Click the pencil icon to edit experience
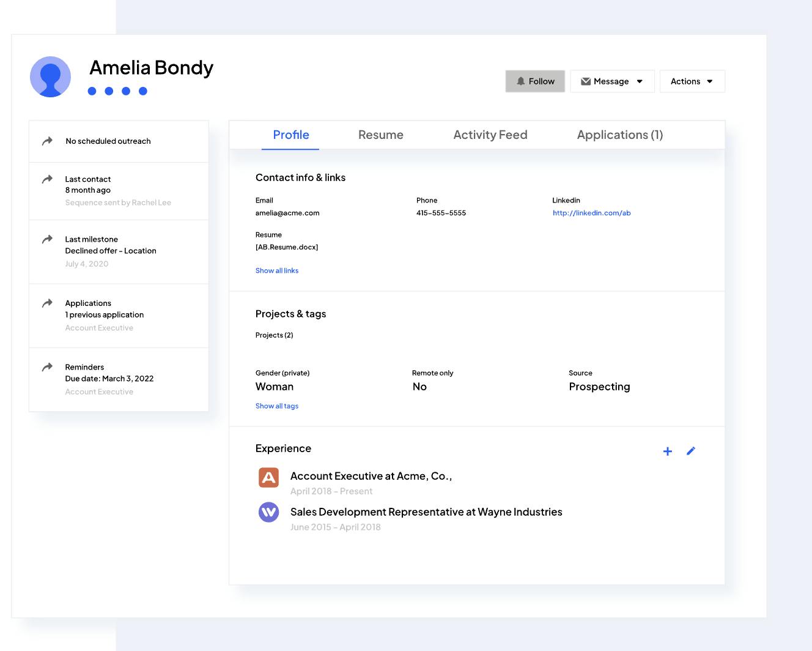The height and width of the screenshot is (651, 812). 691,451
